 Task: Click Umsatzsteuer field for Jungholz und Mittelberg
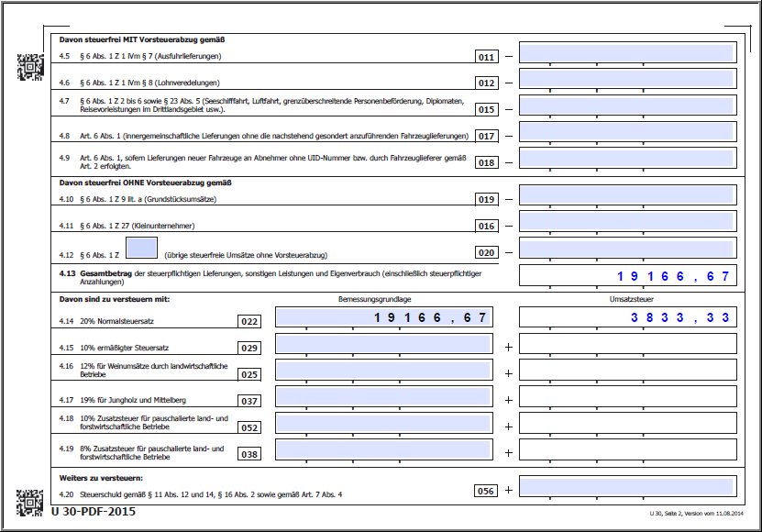627,397
